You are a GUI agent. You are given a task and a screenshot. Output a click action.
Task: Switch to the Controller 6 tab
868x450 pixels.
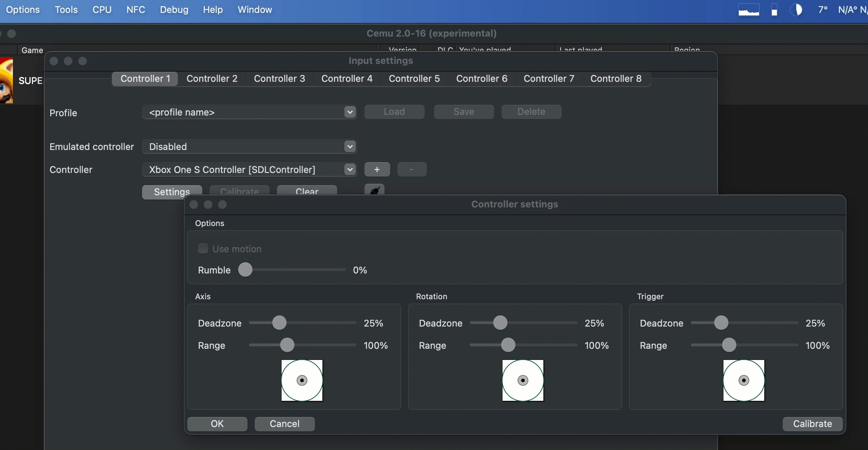coord(482,79)
